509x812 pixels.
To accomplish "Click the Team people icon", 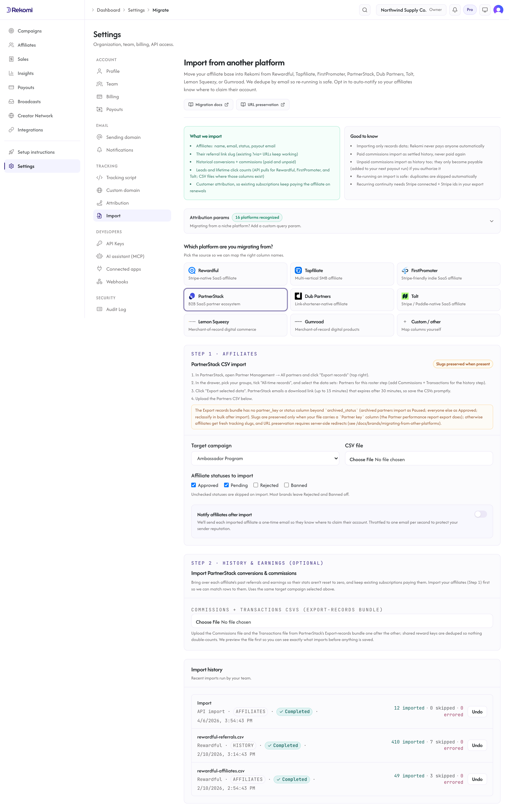I will click(x=99, y=84).
